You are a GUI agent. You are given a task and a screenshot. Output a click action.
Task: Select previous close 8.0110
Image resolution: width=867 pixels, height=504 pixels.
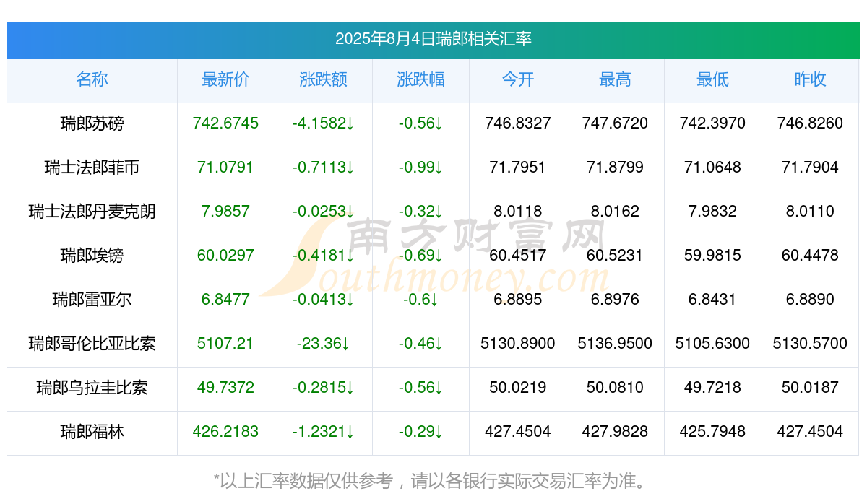click(x=810, y=212)
